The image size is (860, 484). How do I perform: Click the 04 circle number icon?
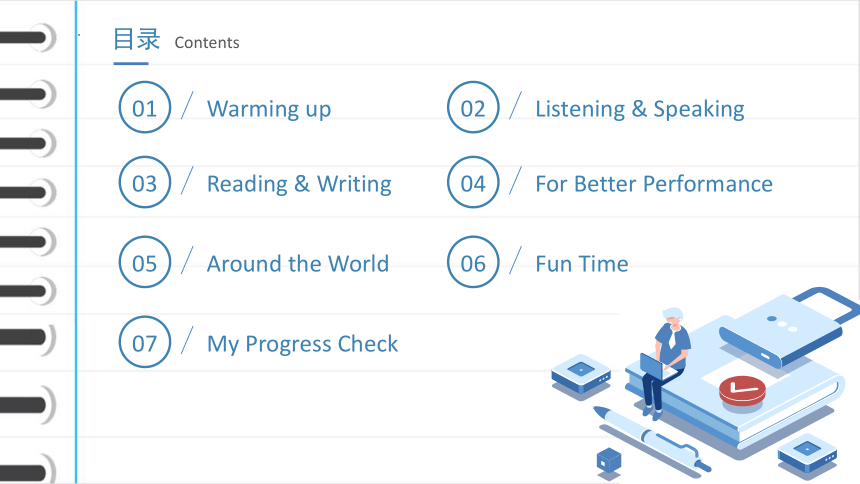tap(473, 182)
